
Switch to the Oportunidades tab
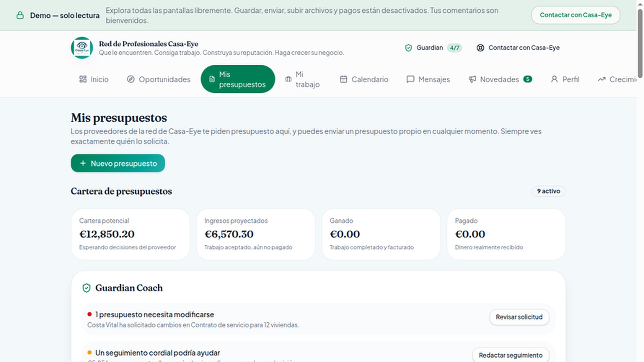point(159,79)
